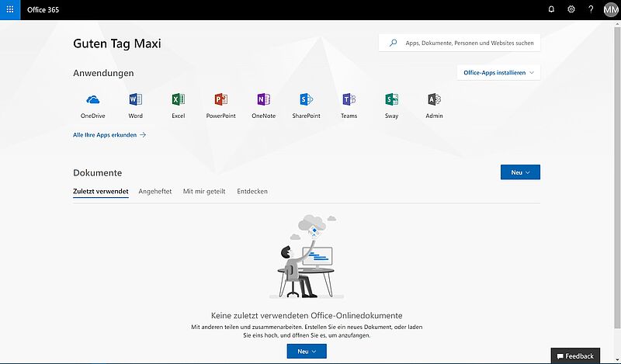
Task: Open the Sway app
Action: [391, 106]
